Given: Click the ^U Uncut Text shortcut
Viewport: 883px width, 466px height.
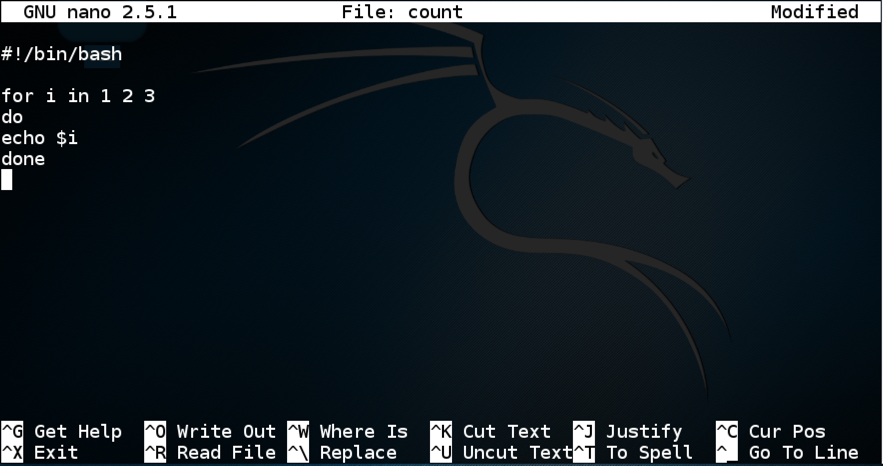Looking at the screenshot, I should (x=501, y=452).
